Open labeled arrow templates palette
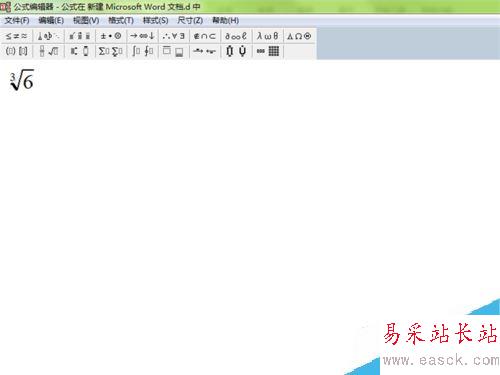This screenshot has width=500, height=375. 205,51
